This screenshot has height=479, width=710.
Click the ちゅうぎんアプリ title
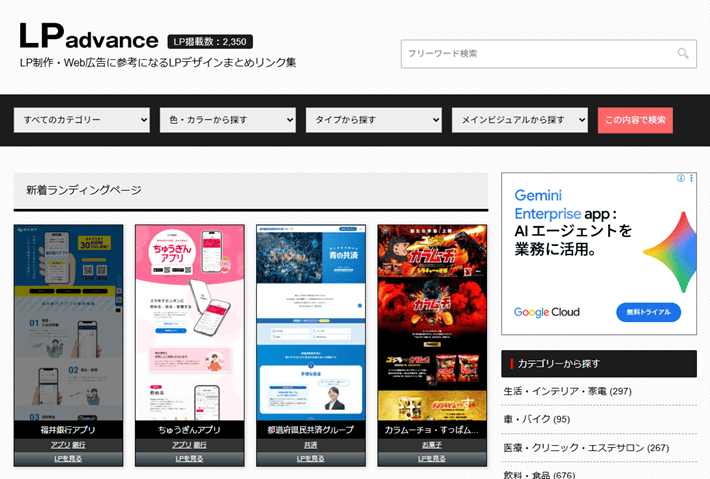point(190,430)
